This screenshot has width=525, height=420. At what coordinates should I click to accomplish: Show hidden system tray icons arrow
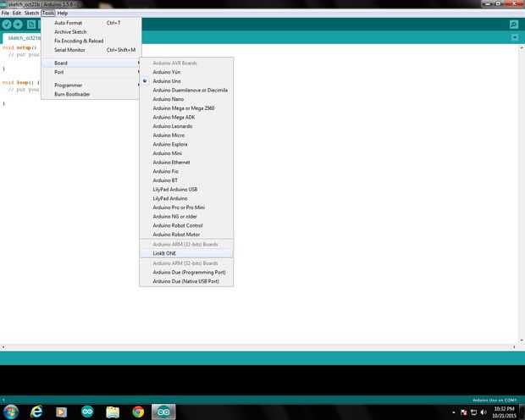pos(454,412)
